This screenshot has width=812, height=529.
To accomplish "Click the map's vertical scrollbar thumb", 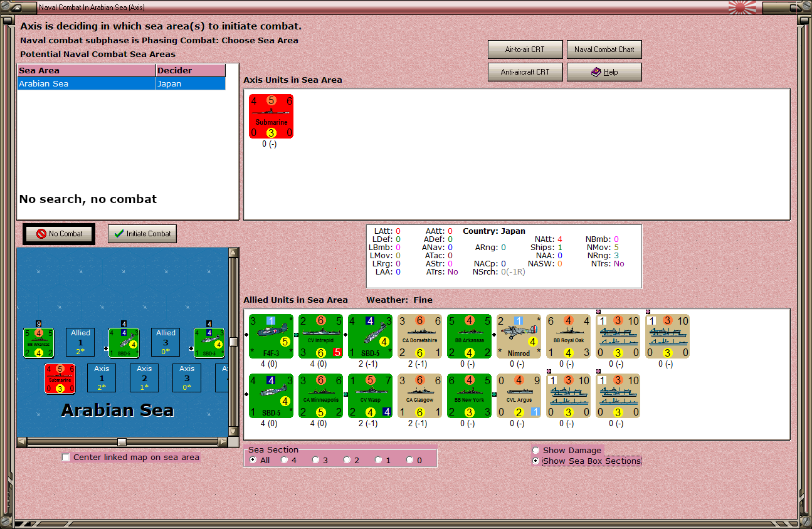I will [x=233, y=342].
